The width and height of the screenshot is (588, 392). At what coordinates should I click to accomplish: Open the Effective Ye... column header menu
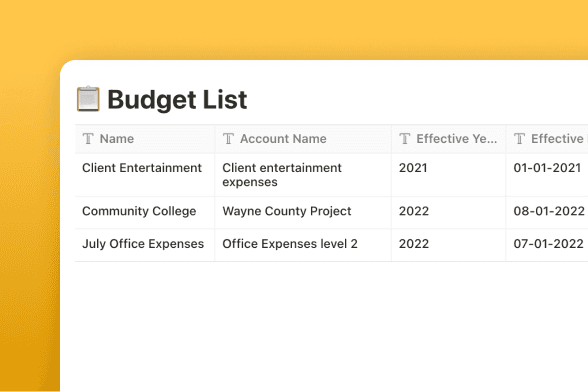tap(448, 139)
